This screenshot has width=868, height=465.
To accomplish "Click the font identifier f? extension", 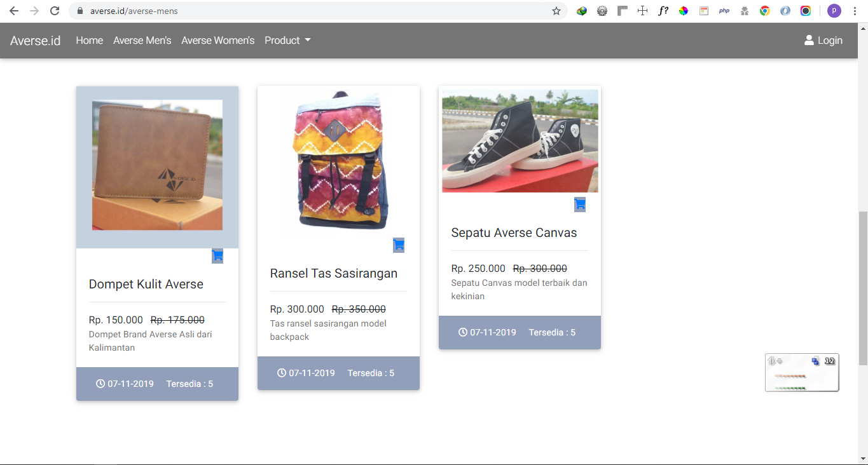I will (663, 11).
